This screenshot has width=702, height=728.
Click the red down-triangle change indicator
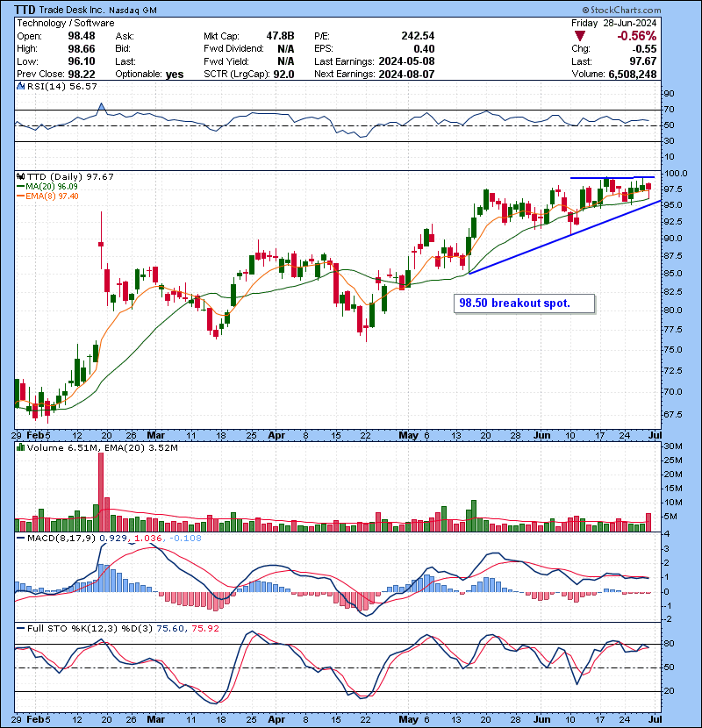coord(579,36)
